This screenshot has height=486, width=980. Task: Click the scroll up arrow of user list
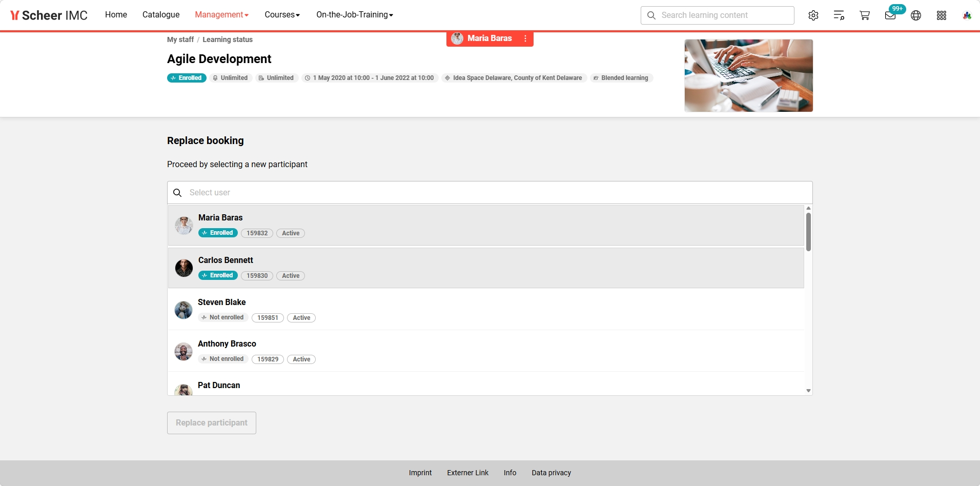(808, 208)
